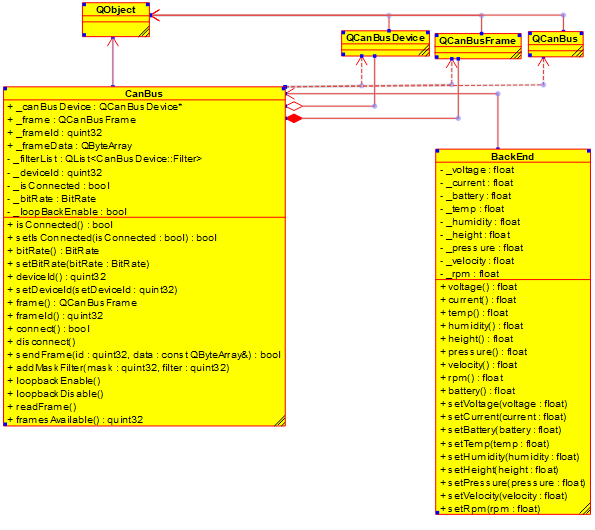The height and width of the screenshot is (530, 595).
Task: Select the _canBusDevice attribute in CanBus
Action: (x=95, y=107)
